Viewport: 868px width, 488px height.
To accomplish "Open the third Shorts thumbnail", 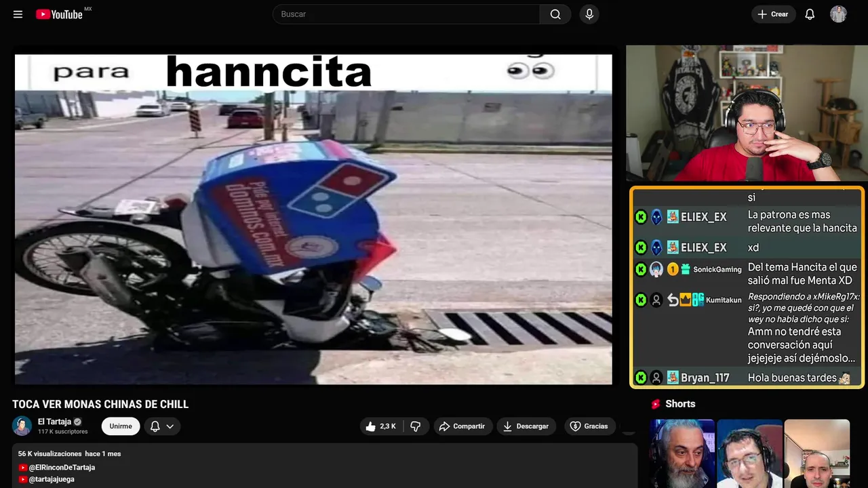I will click(x=816, y=453).
